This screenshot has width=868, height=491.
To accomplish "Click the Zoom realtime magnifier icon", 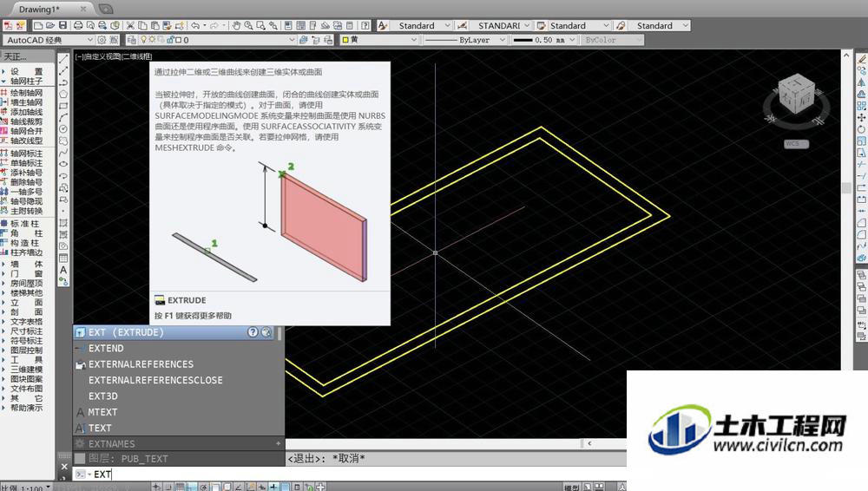I will tap(248, 25).
